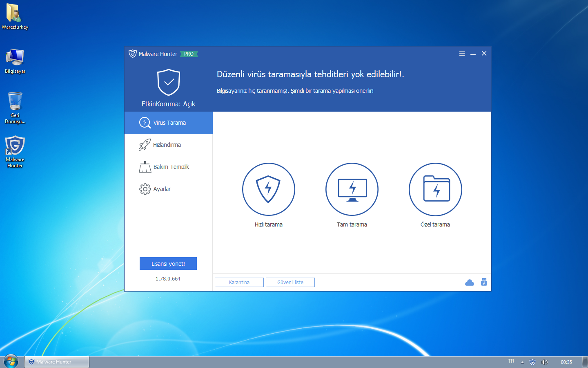Screen dimensions: 588x368
Task: Close the Malware Hunter window
Action: point(484,54)
